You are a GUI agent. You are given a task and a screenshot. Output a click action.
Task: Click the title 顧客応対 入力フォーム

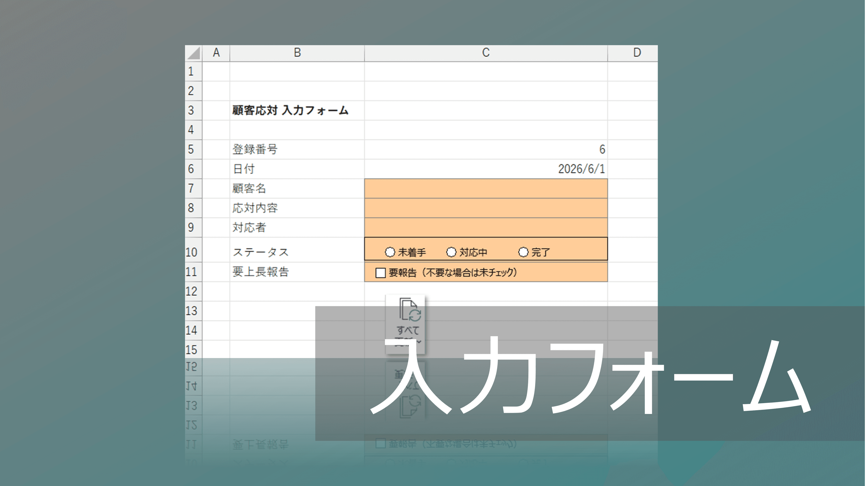pyautogui.click(x=290, y=110)
